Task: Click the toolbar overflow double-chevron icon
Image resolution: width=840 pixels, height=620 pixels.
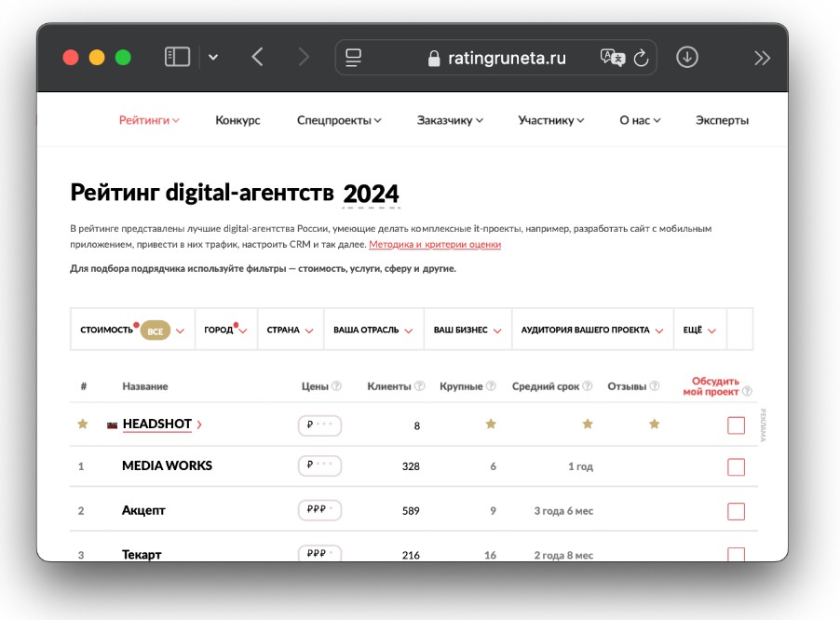Action: [762, 58]
